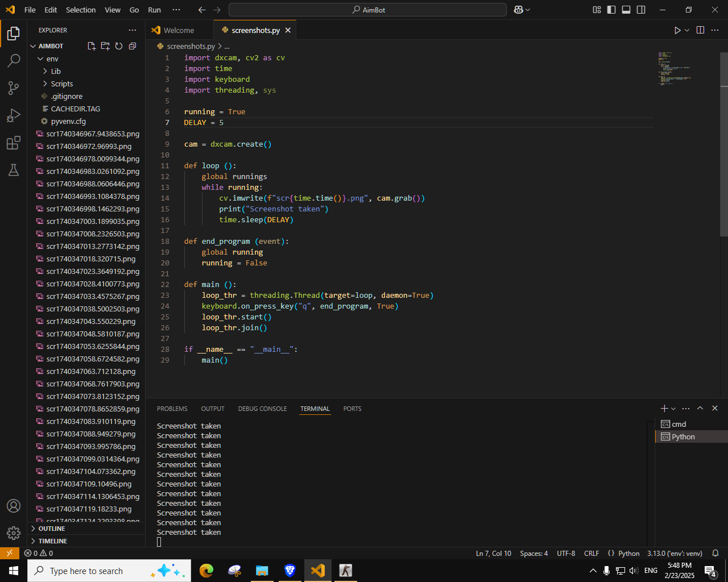Screen dimensions: 728x582
Task: Go back with the title bar arrow
Action: point(202,10)
